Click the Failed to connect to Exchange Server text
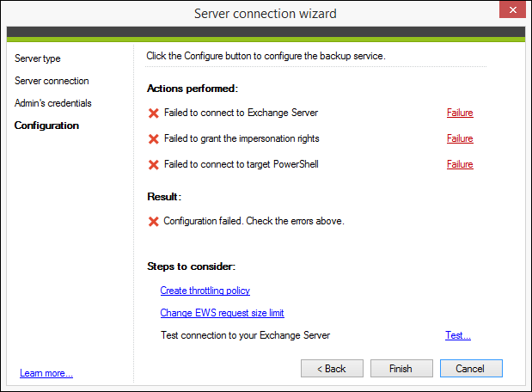The height and width of the screenshot is (392, 532). (241, 113)
